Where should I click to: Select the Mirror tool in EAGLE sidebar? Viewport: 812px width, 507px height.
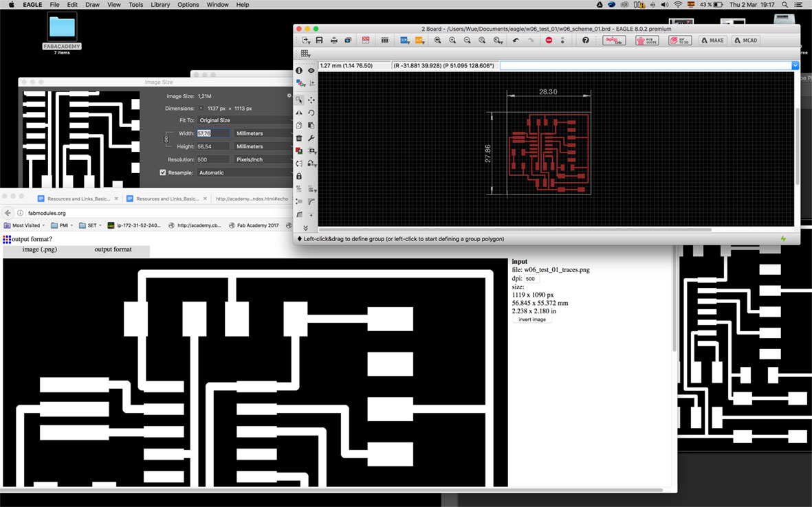[x=299, y=113]
